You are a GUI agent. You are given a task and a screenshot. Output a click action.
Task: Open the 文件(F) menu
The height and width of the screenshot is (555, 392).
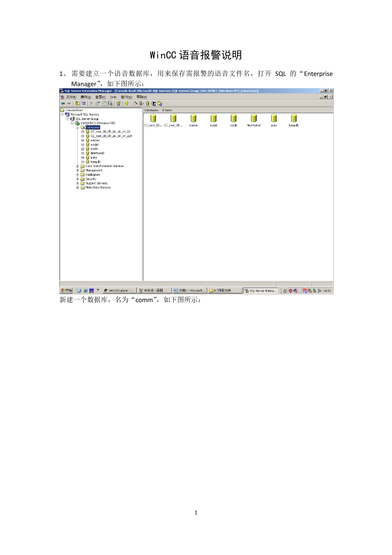coord(71,97)
